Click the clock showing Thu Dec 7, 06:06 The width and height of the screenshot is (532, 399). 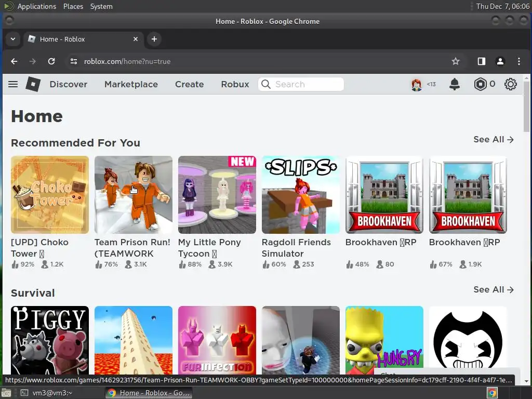point(502,6)
